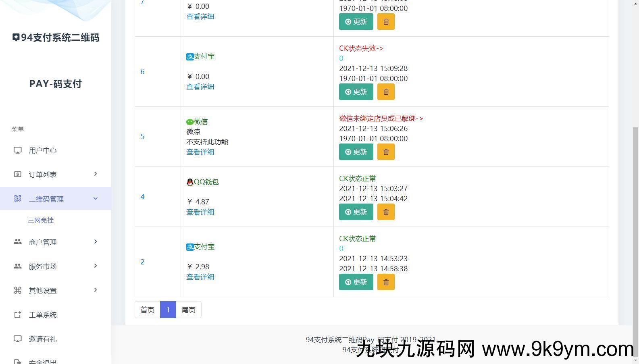Image resolution: width=639 pixels, height=364 pixels.
Task: Select page 1 in pagination
Action: click(x=168, y=310)
